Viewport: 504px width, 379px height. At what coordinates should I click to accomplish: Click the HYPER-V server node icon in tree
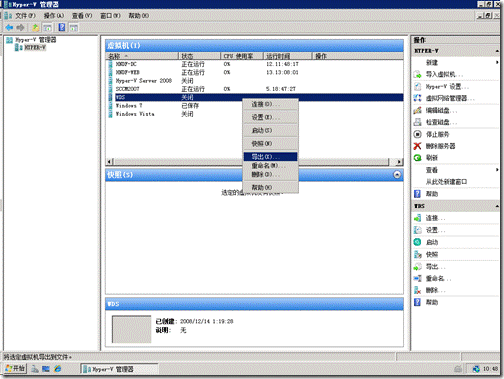click(x=19, y=48)
